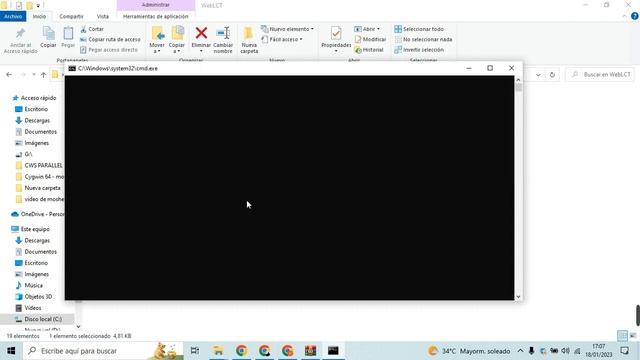Viewport: 640px width, 360px height.
Task: Select Cortar in the ribbon
Action: [92, 29]
